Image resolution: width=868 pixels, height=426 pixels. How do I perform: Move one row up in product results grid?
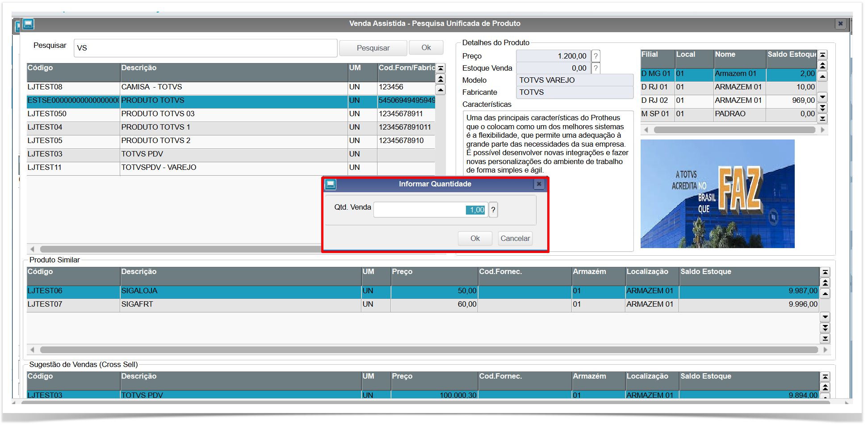(x=440, y=90)
